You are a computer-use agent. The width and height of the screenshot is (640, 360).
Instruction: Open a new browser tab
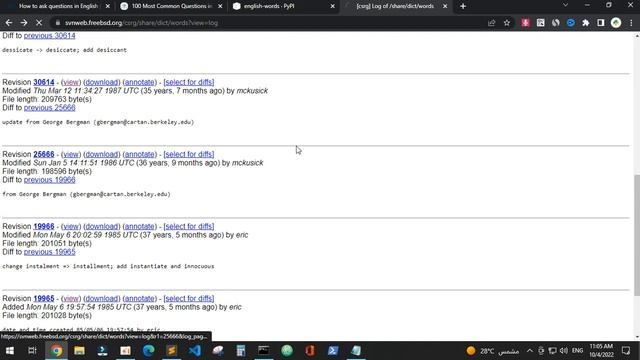click(463, 6)
